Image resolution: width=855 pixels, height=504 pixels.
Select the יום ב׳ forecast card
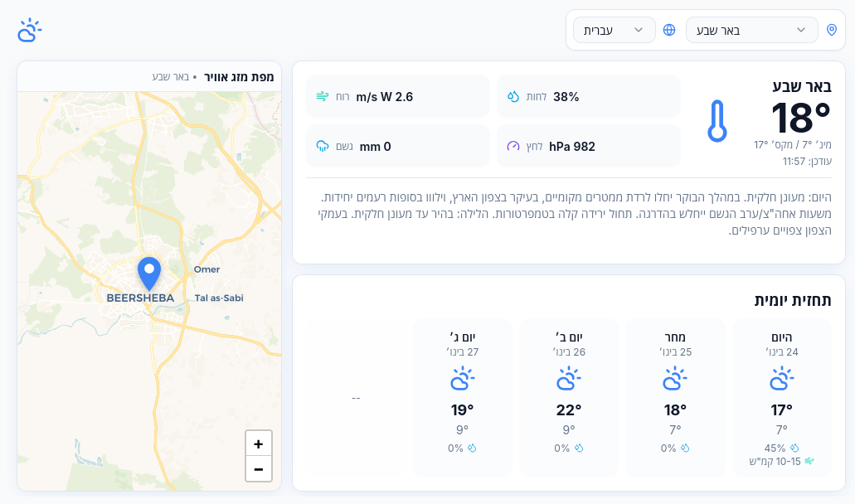569,398
